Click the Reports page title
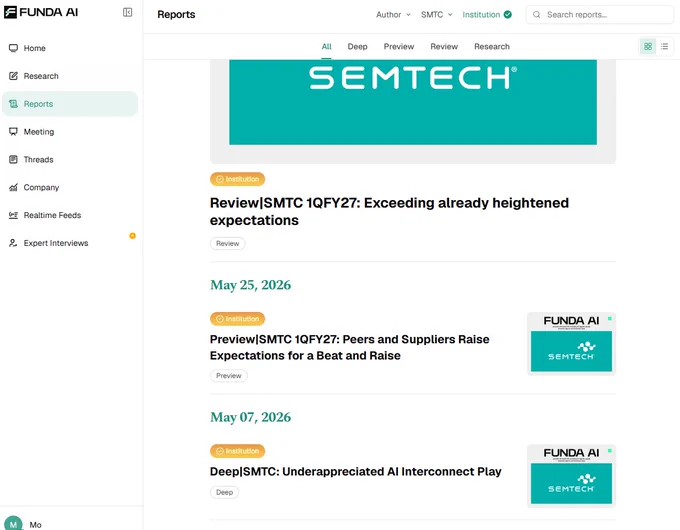Viewport: 680px width, 530px height. pos(176,15)
